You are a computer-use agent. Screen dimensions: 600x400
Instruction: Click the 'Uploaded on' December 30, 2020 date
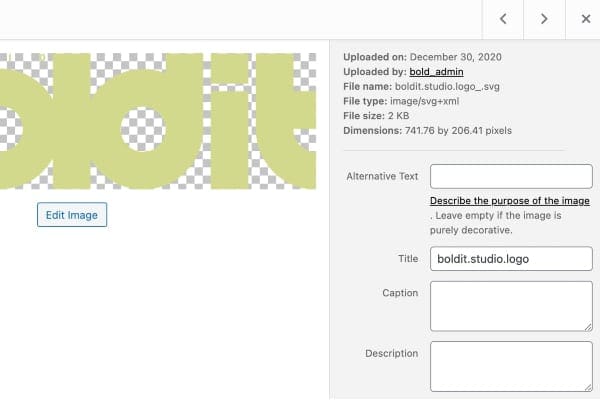[x=454, y=56]
